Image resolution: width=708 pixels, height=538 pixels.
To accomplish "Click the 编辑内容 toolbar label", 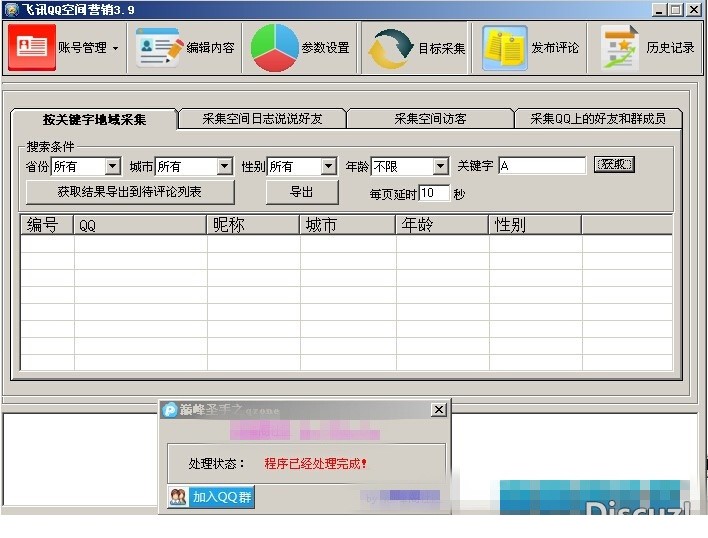I will point(210,47).
